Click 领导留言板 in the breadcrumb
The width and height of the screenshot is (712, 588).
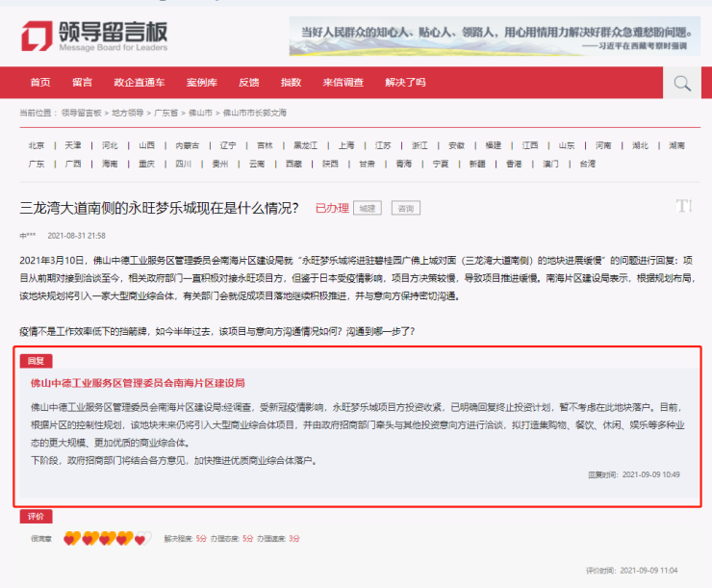pos(82,113)
